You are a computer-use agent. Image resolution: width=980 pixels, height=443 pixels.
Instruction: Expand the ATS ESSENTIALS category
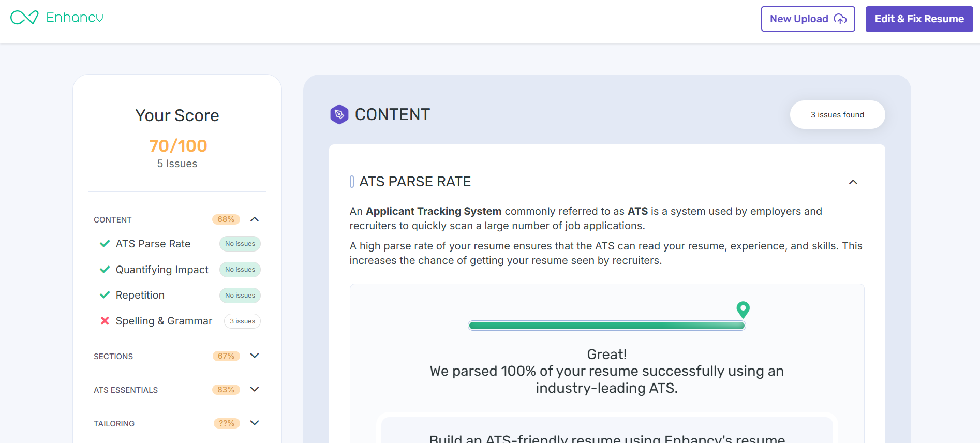tap(254, 390)
